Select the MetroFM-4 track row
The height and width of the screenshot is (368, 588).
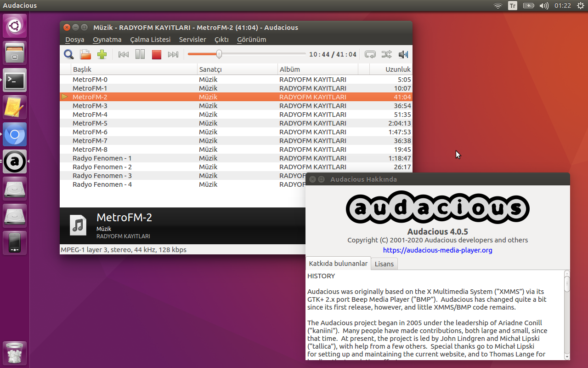[x=236, y=115]
